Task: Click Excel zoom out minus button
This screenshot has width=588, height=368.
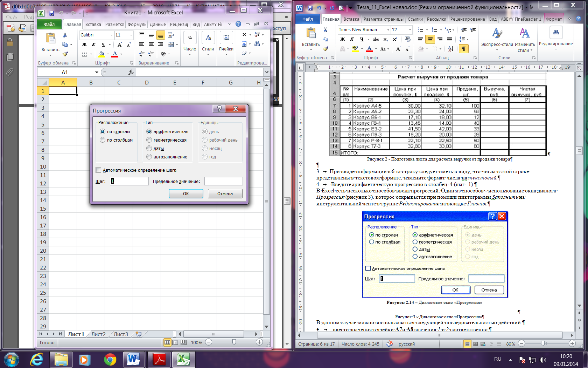Action: (209, 342)
